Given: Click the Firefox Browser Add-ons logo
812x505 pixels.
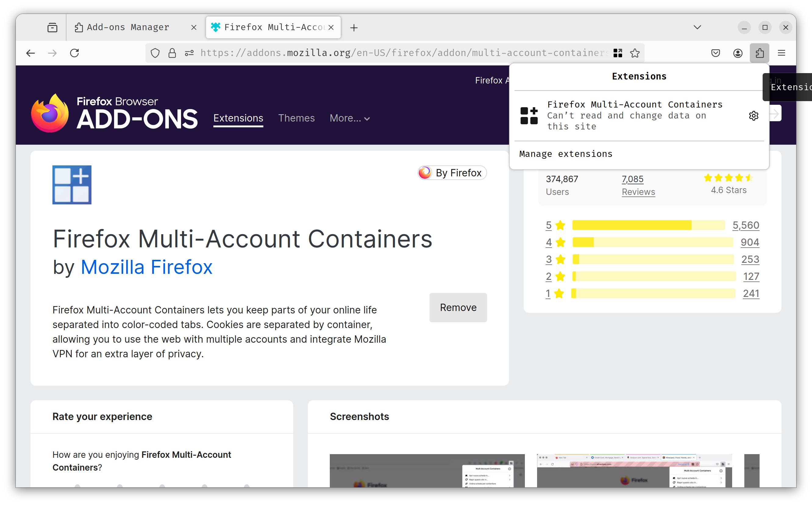Looking at the screenshot, I should pos(114,113).
